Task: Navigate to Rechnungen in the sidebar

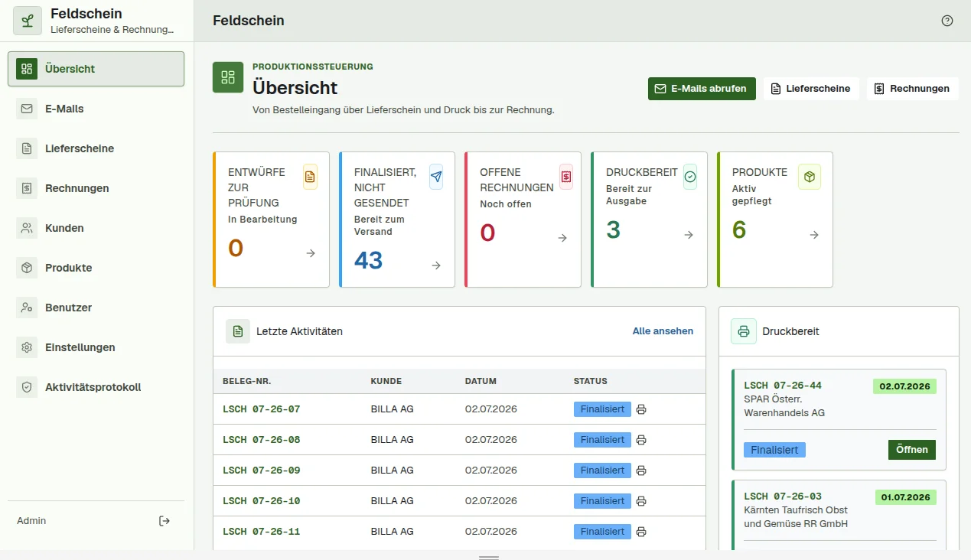Action: tap(96, 188)
